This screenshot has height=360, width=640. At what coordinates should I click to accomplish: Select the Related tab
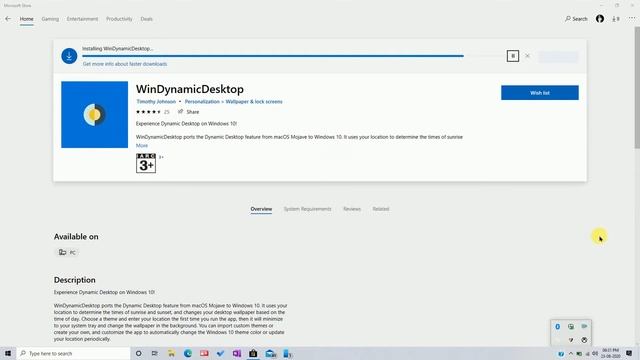(x=381, y=209)
